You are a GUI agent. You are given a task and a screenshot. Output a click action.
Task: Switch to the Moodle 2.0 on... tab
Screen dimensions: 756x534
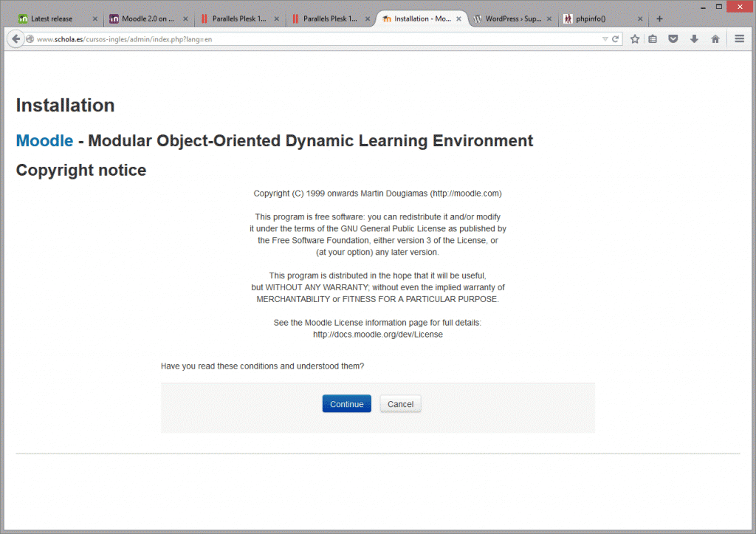click(x=148, y=18)
